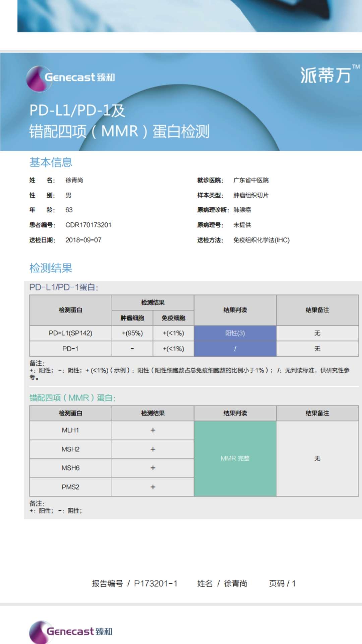This screenshot has width=362, height=644.
Task: Click the 患者编号 field label
Action: pyautogui.click(x=42, y=225)
